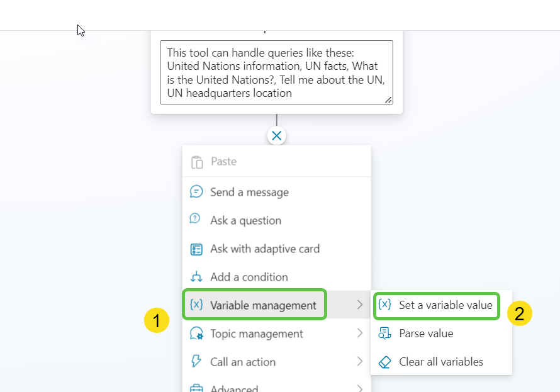Click the Set a variable value icon
The height and width of the screenshot is (392, 560).
click(x=386, y=305)
